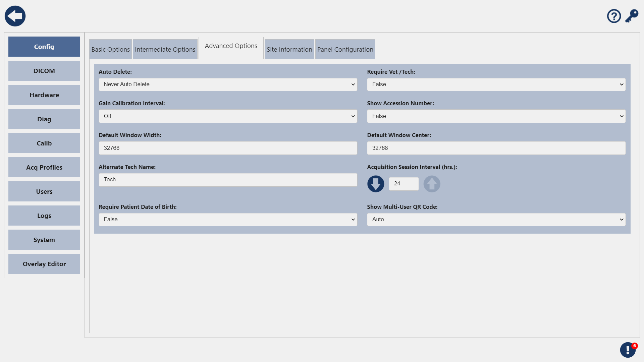Image resolution: width=644 pixels, height=362 pixels.
Task: Click the Default Window Center field
Action: coord(496,148)
